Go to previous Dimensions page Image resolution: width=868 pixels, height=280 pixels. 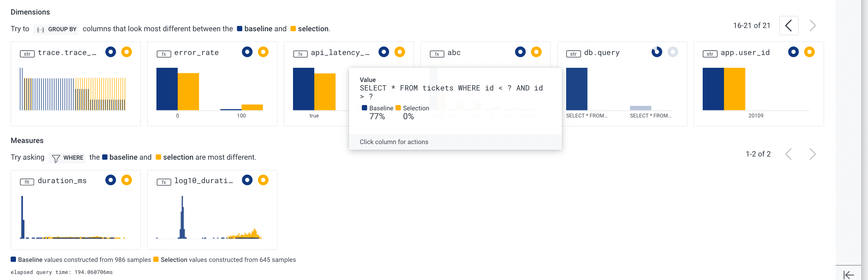pos(789,26)
